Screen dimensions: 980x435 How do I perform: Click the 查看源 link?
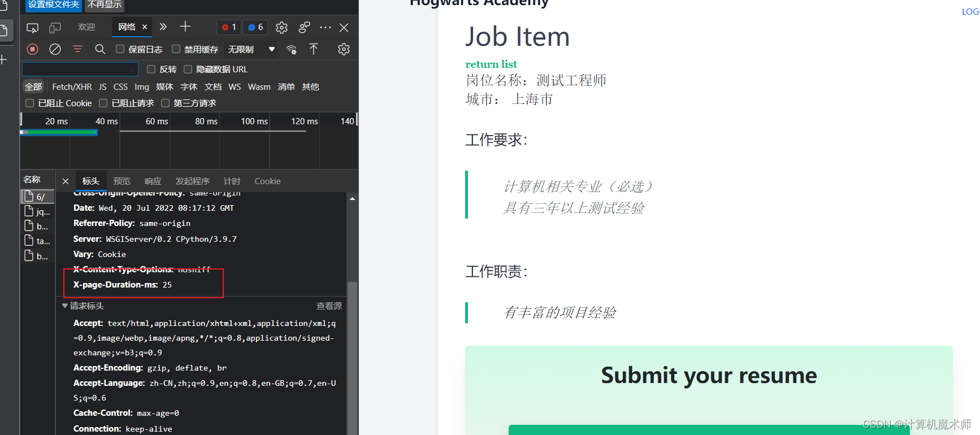(x=329, y=306)
